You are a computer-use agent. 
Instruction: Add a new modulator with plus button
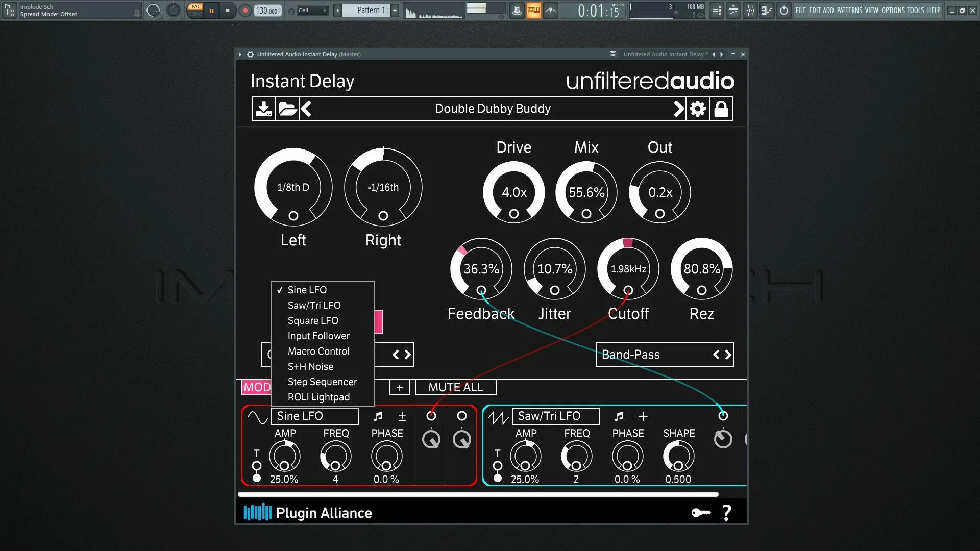point(399,388)
